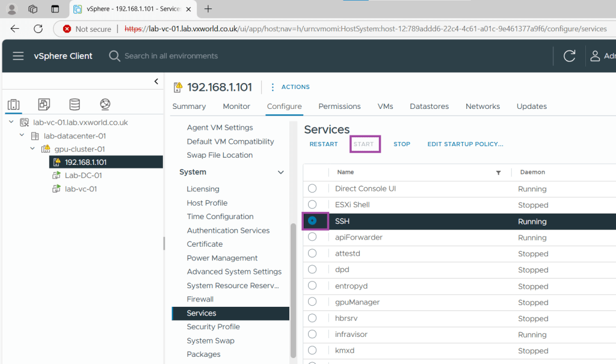
Task: Stop the selected SSH service
Action: click(x=401, y=144)
